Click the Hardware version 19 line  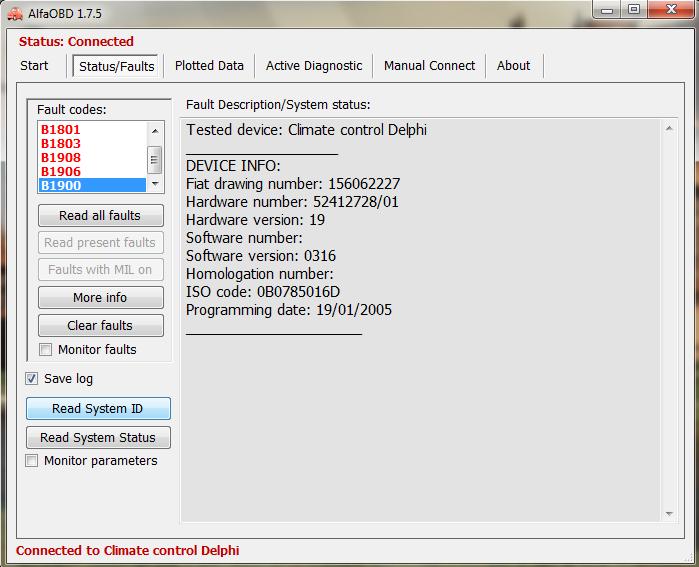click(255, 220)
